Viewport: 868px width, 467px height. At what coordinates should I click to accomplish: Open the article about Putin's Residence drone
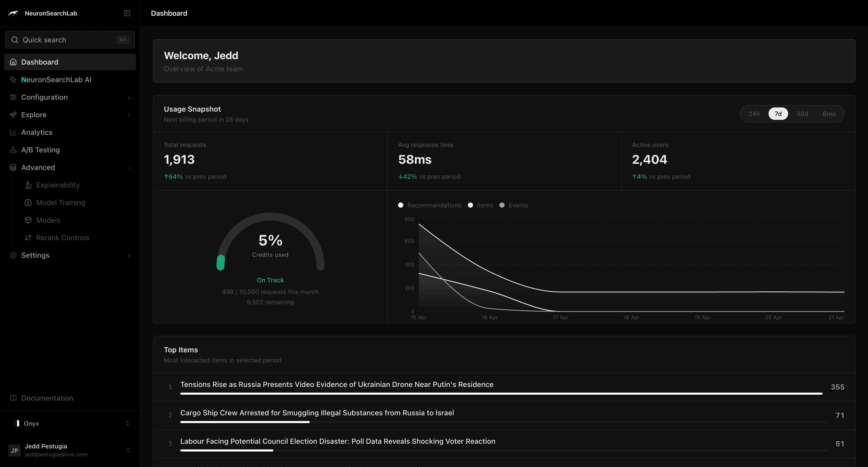pos(336,384)
